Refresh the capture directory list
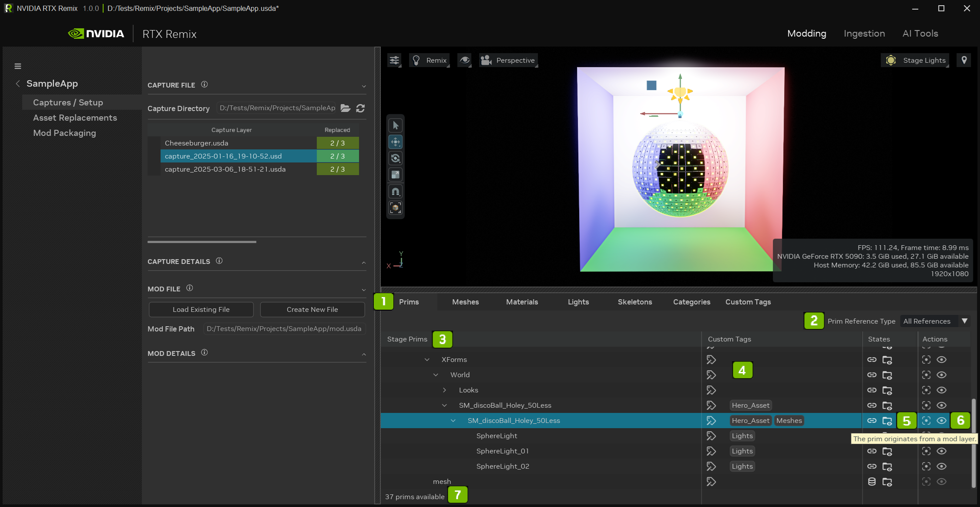This screenshot has height=507, width=980. 360,108
